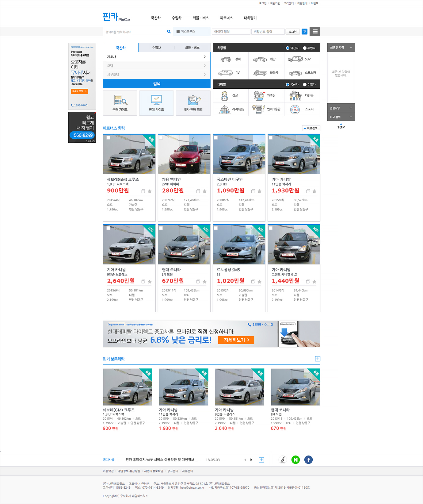This screenshot has width=423, height=504.
Task: Open 화물 · 버스 in top navigation
Action: [200, 18]
